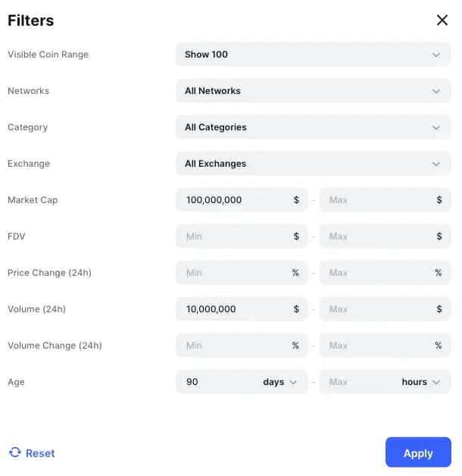This screenshot has height=476, width=462.
Task: Change the Age maximum hours unit
Action: point(420,382)
